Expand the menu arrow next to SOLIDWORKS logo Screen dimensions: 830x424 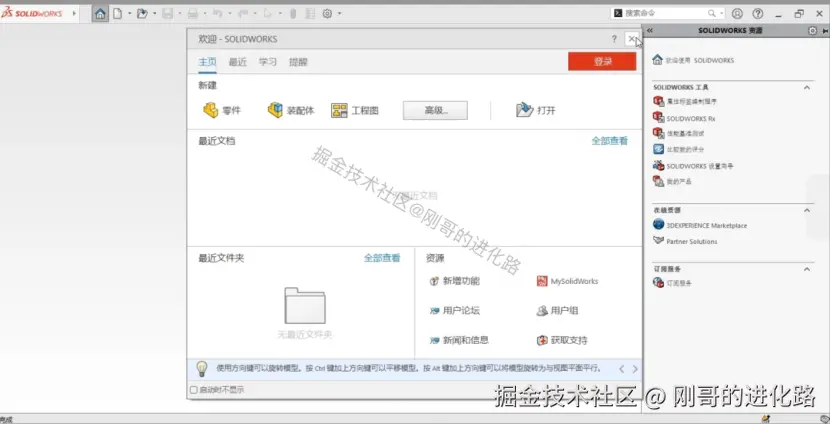pyautogui.click(x=74, y=13)
